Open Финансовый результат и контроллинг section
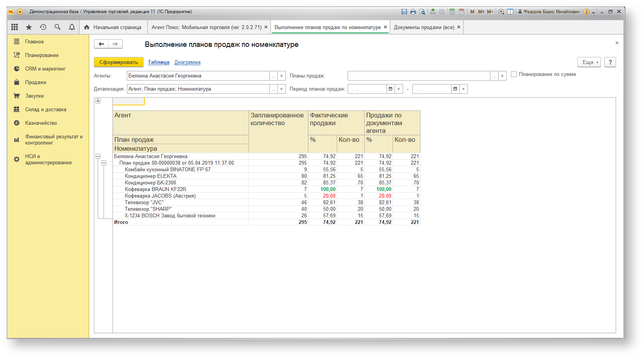This screenshot has height=358, width=644. pyautogui.click(x=54, y=139)
